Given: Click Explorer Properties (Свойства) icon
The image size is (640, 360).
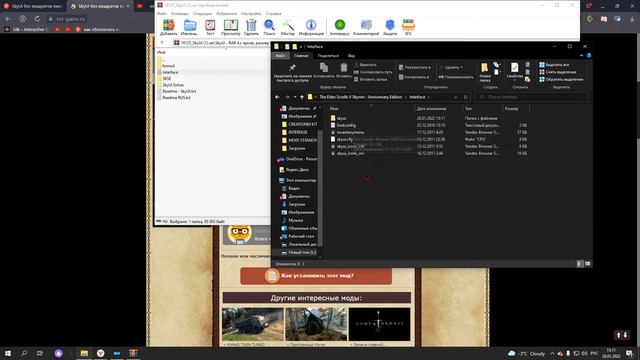Looking at the screenshot, I should (x=514, y=68).
